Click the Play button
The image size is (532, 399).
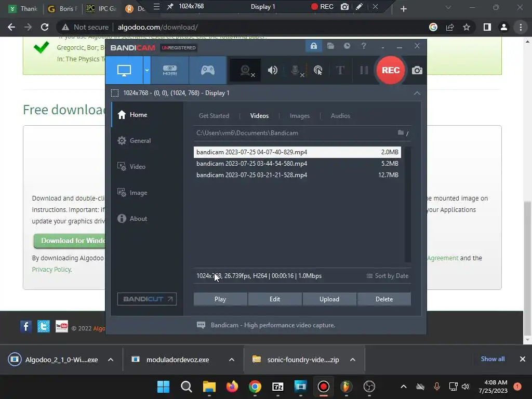220,299
